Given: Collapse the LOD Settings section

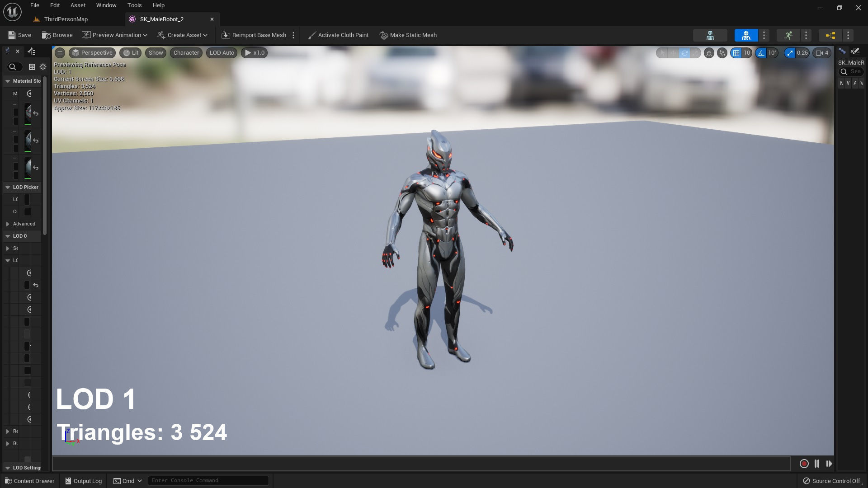Looking at the screenshot, I should click(x=8, y=468).
